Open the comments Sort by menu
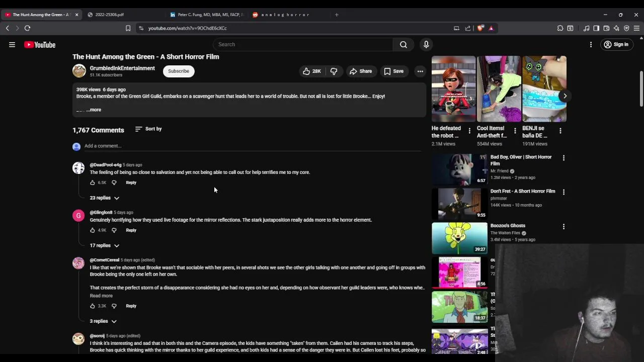The height and width of the screenshot is (362, 644). click(148, 129)
